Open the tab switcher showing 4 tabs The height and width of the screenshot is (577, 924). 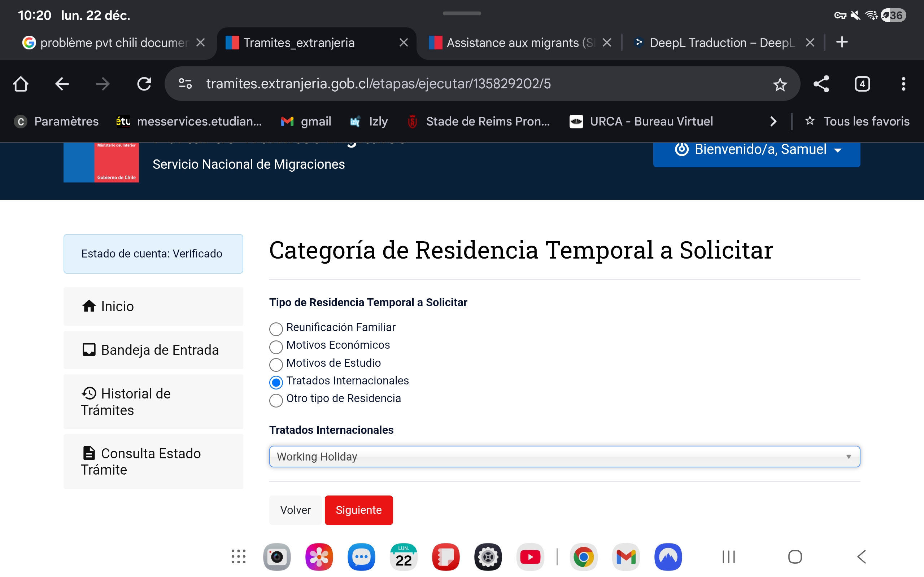tap(862, 84)
